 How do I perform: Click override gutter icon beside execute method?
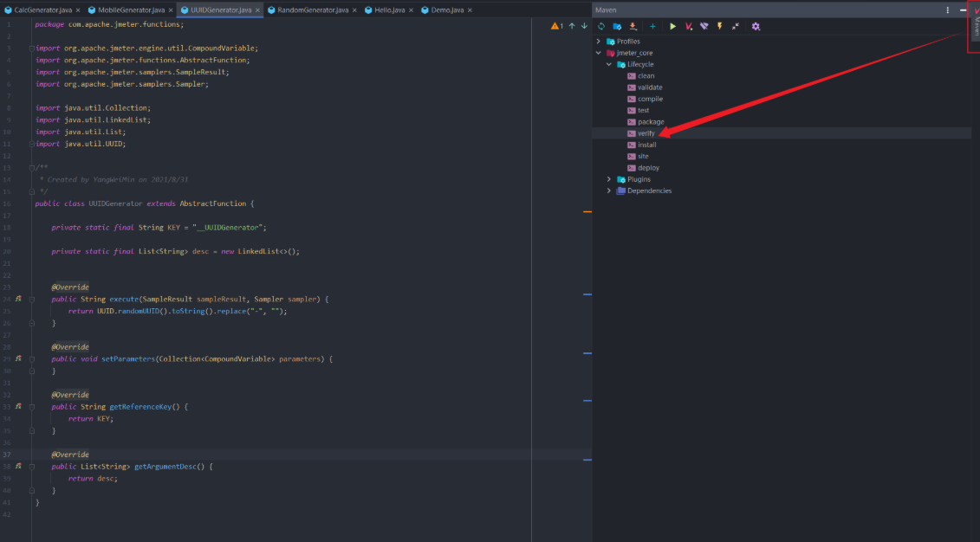[19, 299]
